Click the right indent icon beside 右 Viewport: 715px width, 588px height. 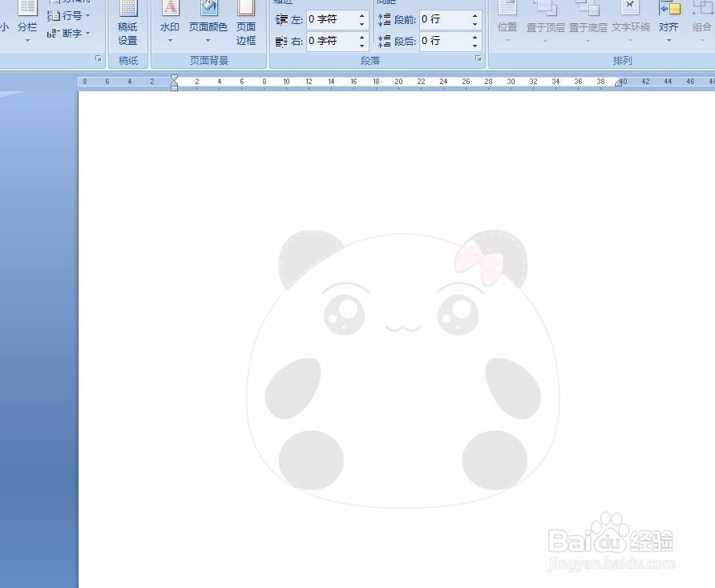(282, 42)
